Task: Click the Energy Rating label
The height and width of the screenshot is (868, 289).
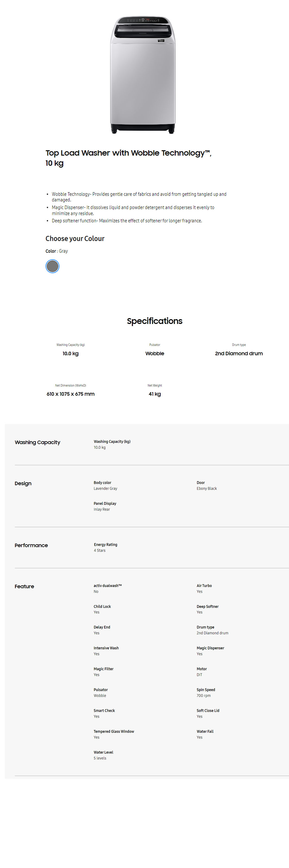Action: [x=105, y=545]
